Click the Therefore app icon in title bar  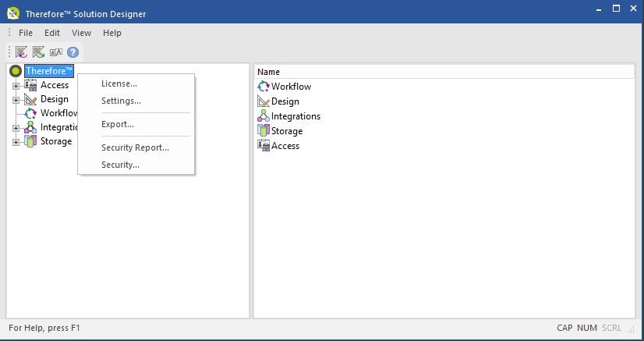tap(13, 13)
